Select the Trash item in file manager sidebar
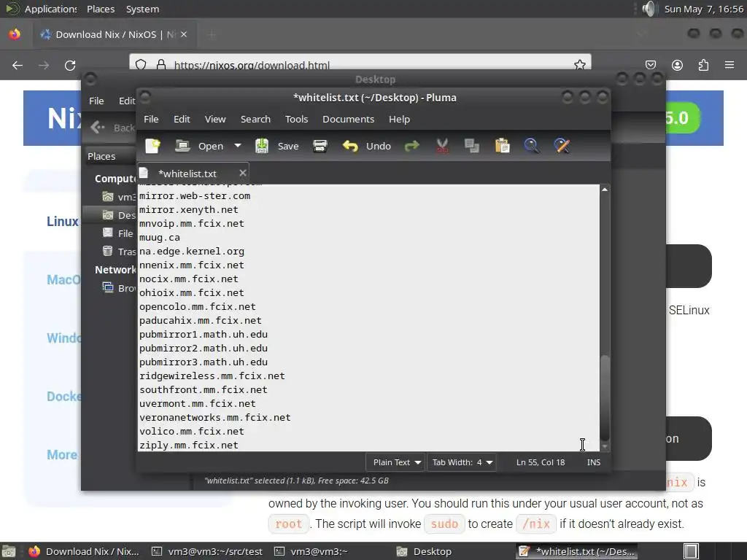The width and height of the screenshot is (747, 560). click(x=119, y=252)
